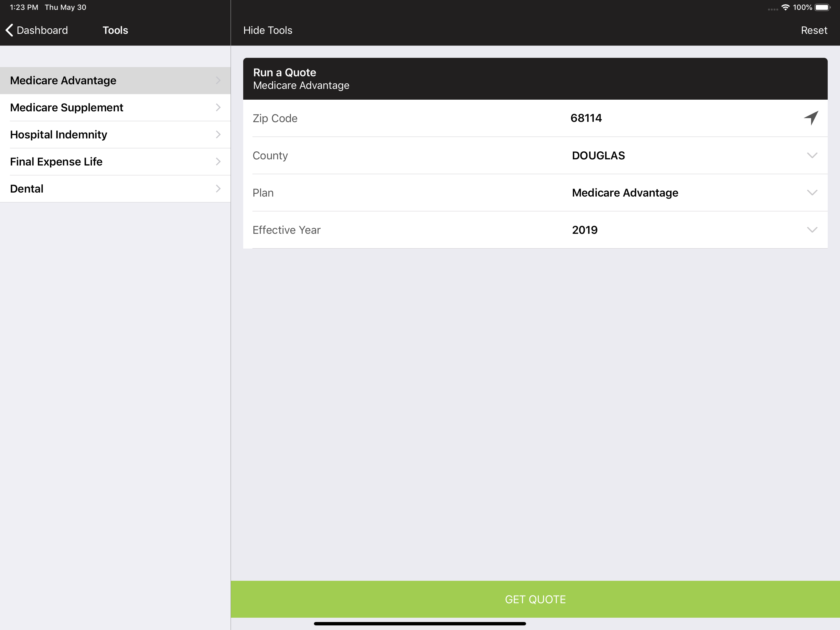Tap the GET QUOTE button
The height and width of the screenshot is (630, 840).
point(535,599)
